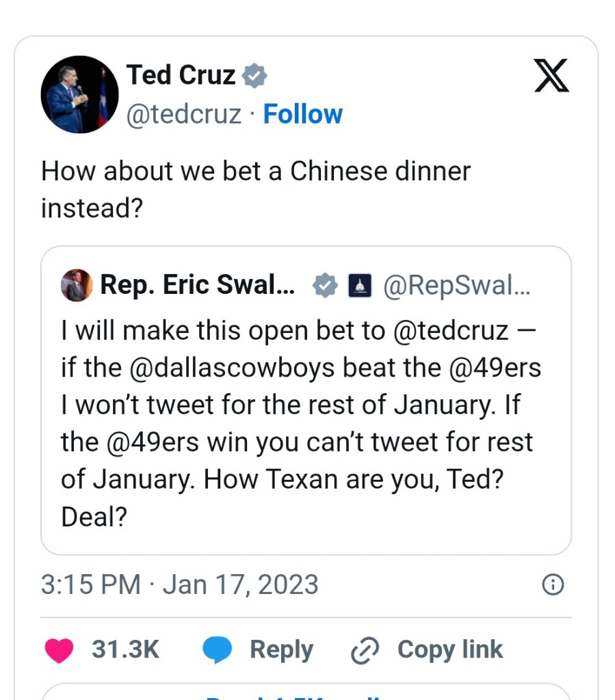Viewport: 615px width, 700px height.
Task: Click the @RepSwal... handle
Action: pyautogui.click(x=456, y=286)
